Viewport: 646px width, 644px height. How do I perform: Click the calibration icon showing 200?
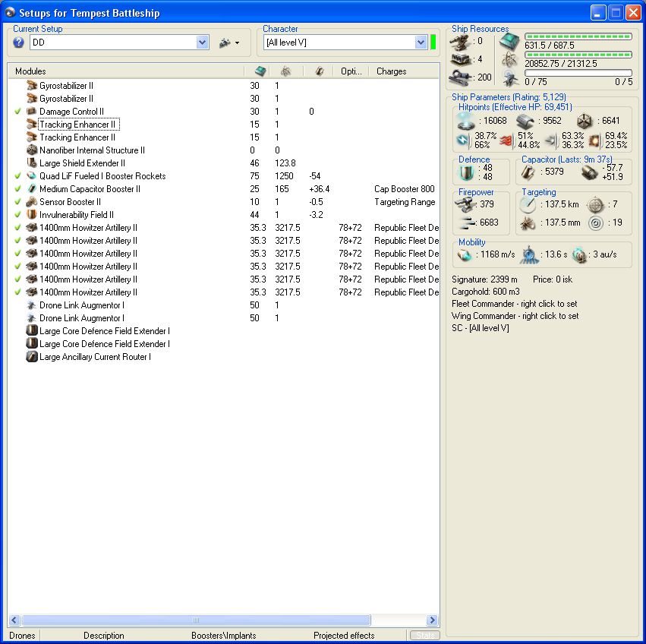pyautogui.click(x=461, y=77)
